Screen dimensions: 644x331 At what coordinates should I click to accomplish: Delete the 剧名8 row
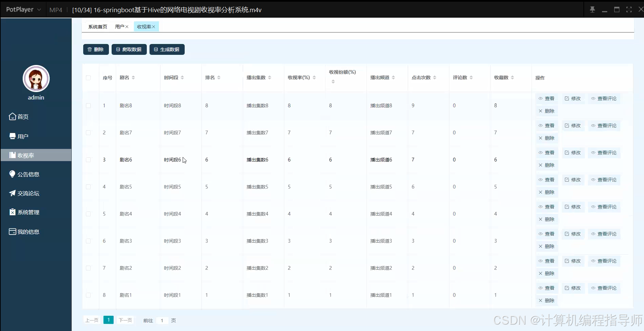[x=546, y=111]
